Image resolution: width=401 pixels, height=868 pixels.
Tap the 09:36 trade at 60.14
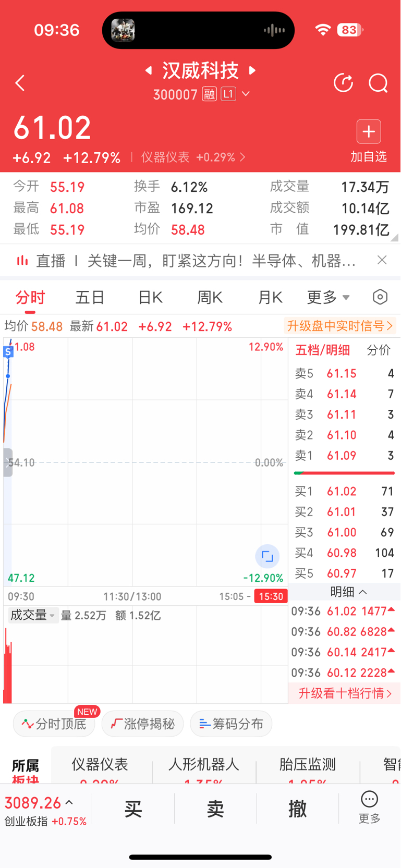tap(343, 652)
